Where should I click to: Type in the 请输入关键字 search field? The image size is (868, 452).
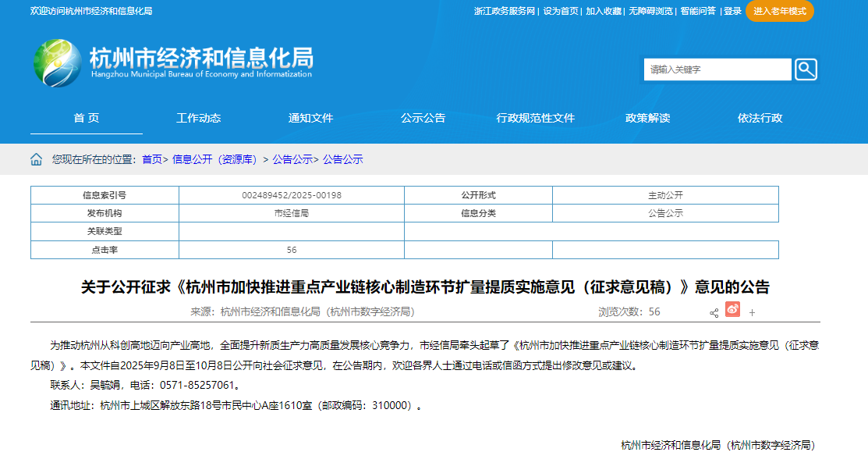tap(717, 69)
